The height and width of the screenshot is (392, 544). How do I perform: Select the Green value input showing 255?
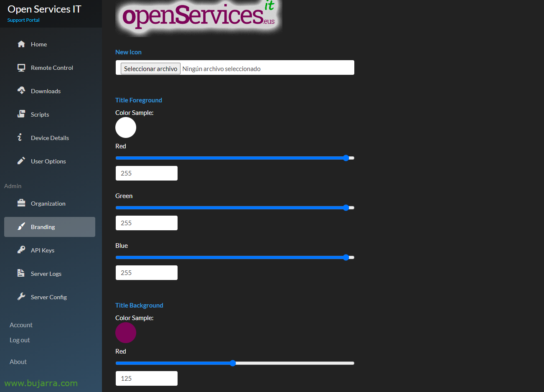pos(146,223)
